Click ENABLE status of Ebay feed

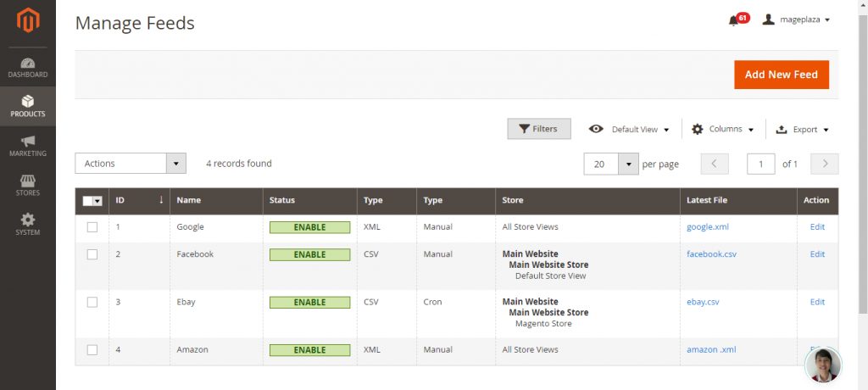[310, 303]
